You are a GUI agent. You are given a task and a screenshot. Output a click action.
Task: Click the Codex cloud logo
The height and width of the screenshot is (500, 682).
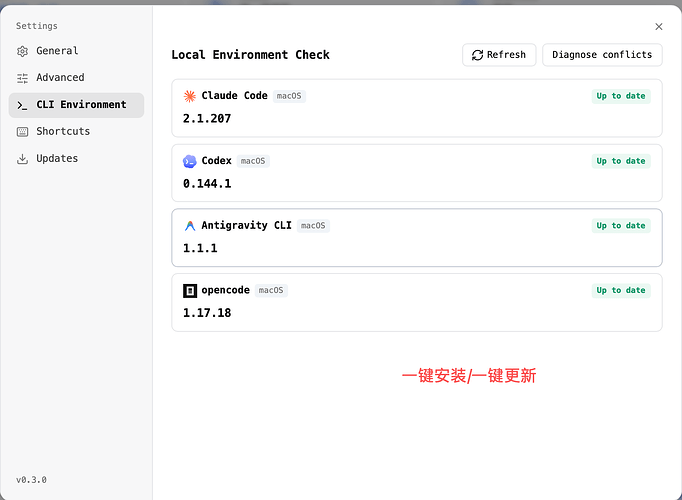coord(190,161)
